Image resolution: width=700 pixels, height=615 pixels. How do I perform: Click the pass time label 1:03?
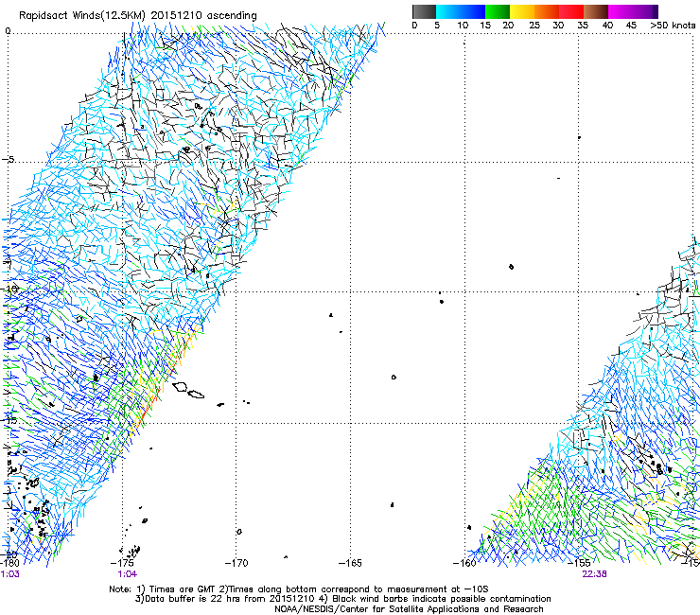(9, 574)
